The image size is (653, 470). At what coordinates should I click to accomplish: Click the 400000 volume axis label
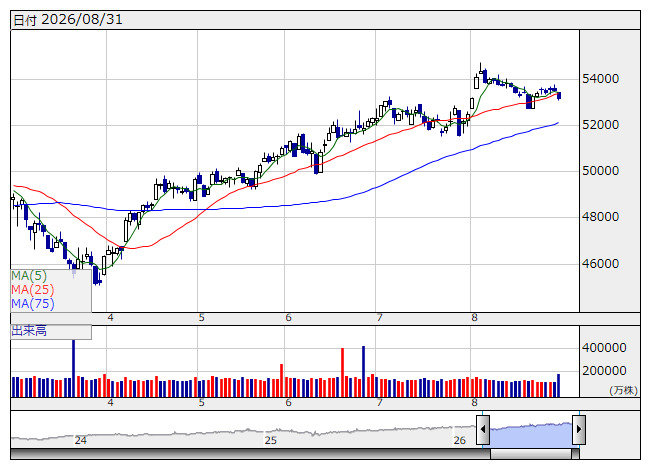coord(604,348)
